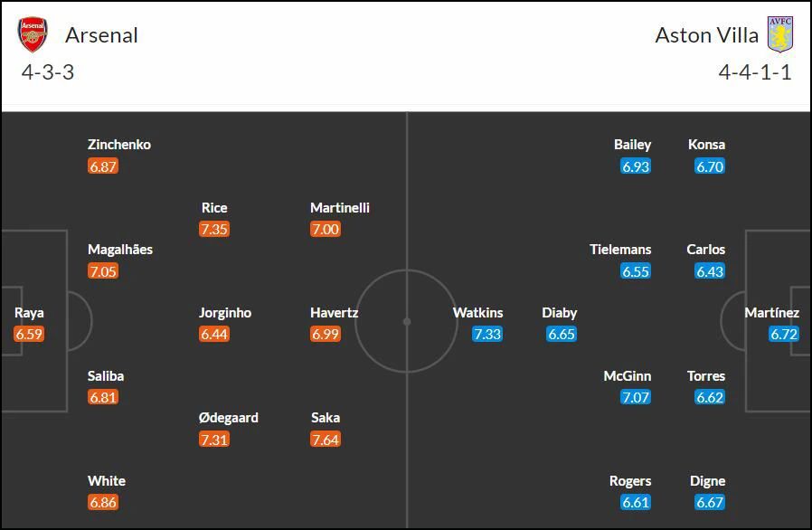This screenshot has width=812, height=530.
Task: Select Raya's 6.59 rating badge
Action: click(x=29, y=334)
